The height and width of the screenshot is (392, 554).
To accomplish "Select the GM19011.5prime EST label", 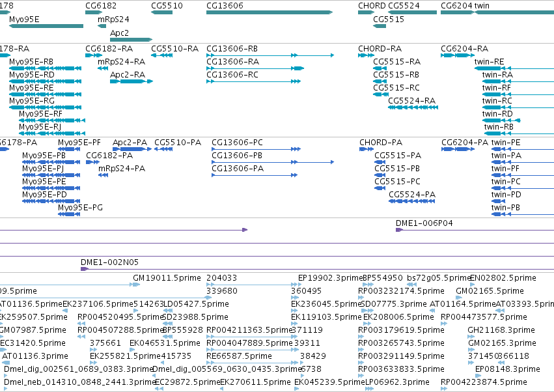I will pos(167,278).
